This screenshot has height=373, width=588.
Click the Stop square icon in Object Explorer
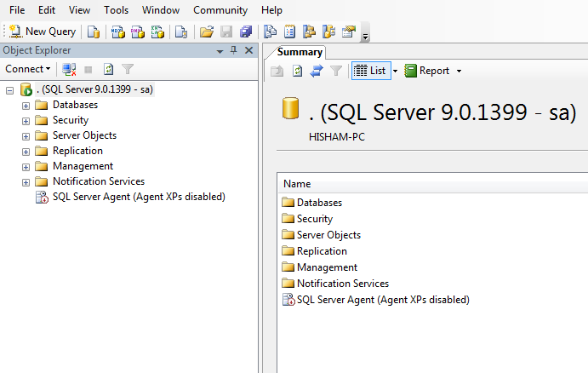tap(88, 70)
